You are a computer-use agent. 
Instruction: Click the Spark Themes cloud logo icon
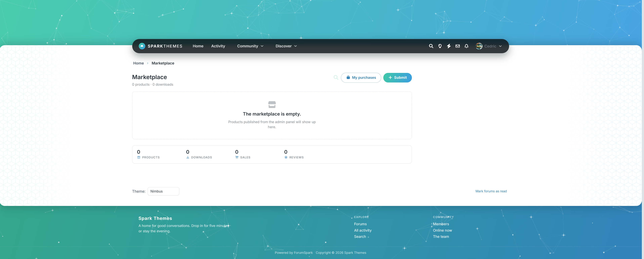[x=142, y=46]
